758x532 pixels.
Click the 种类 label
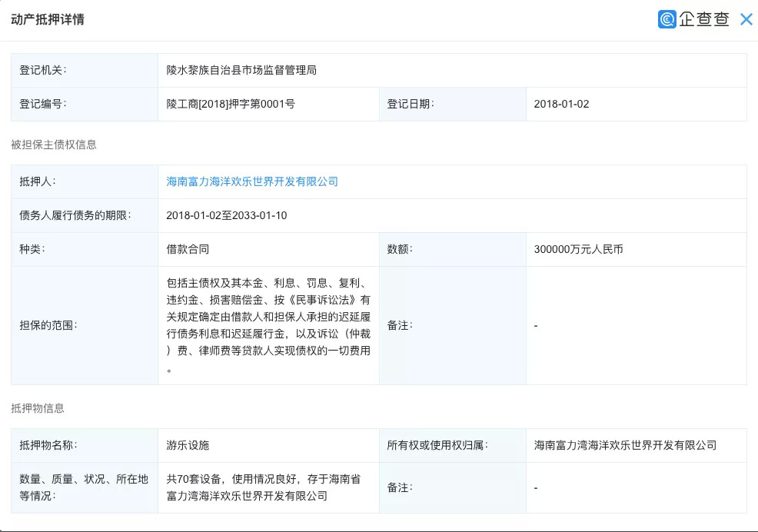click(x=32, y=249)
